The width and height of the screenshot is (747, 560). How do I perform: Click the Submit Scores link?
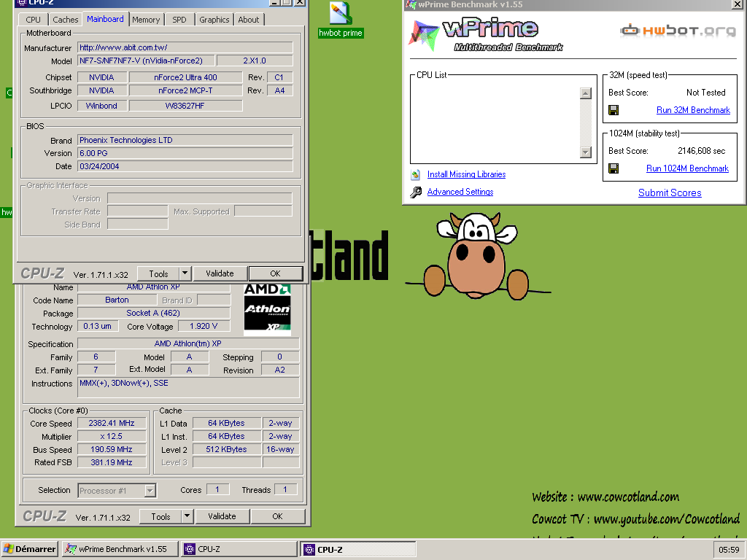click(670, 192)
